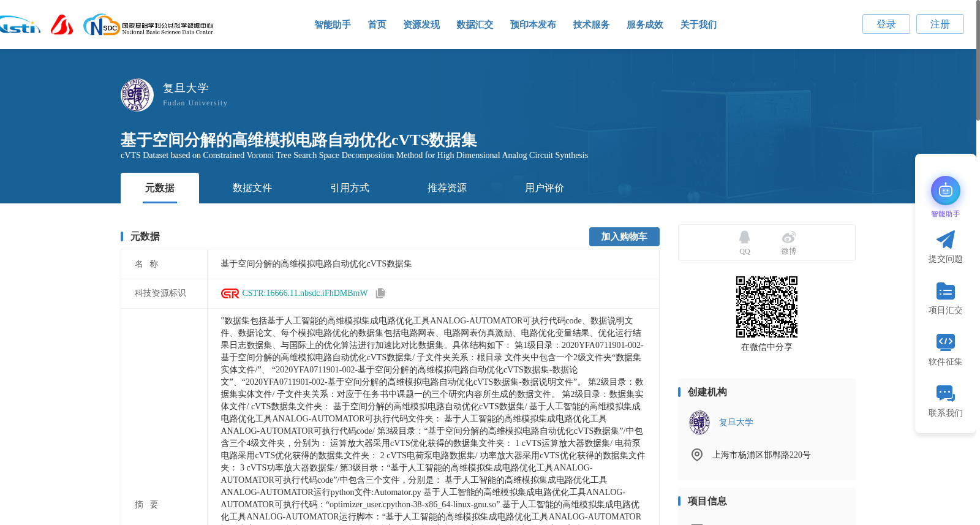Click the location pin icon by address
Screen dimensions: 980x525
696,455
